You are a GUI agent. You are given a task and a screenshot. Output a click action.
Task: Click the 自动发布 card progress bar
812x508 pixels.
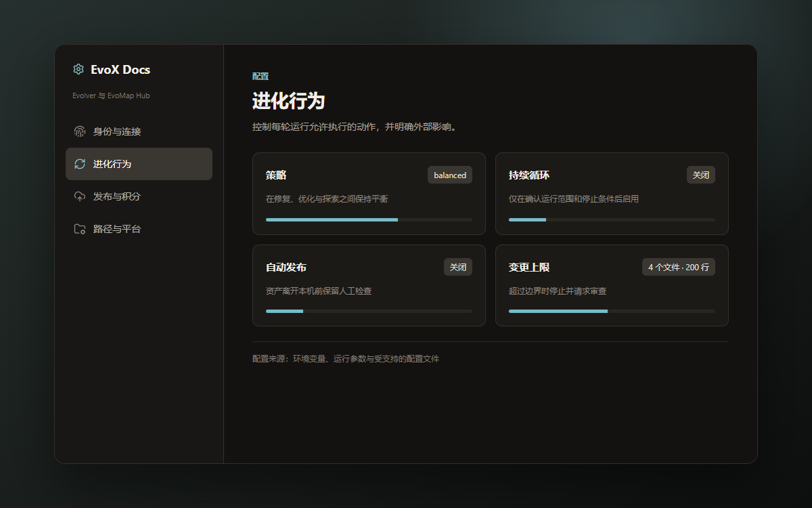(x=369, y=311)
